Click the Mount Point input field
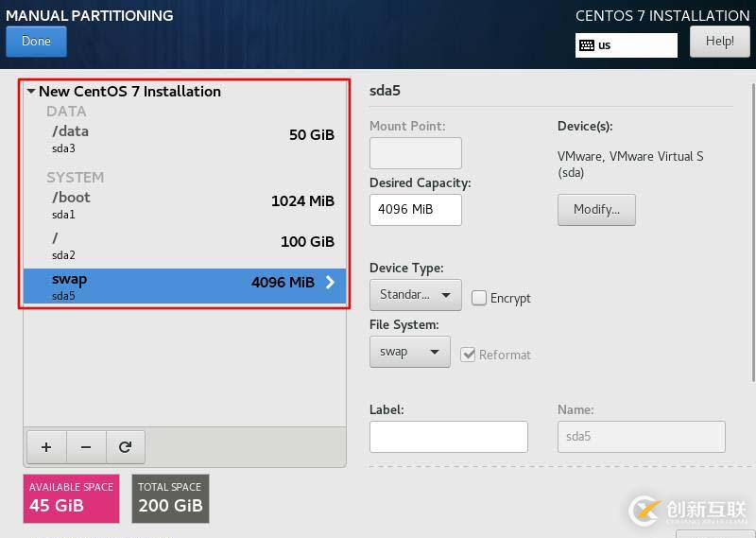Image resolution: width=756 pixels, height=538 pixels. click(416, 153)
